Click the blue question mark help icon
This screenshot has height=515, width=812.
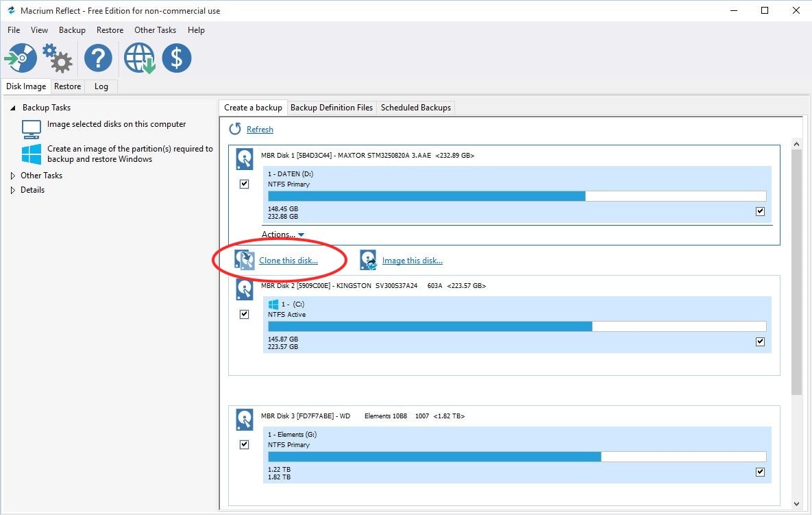98,58
